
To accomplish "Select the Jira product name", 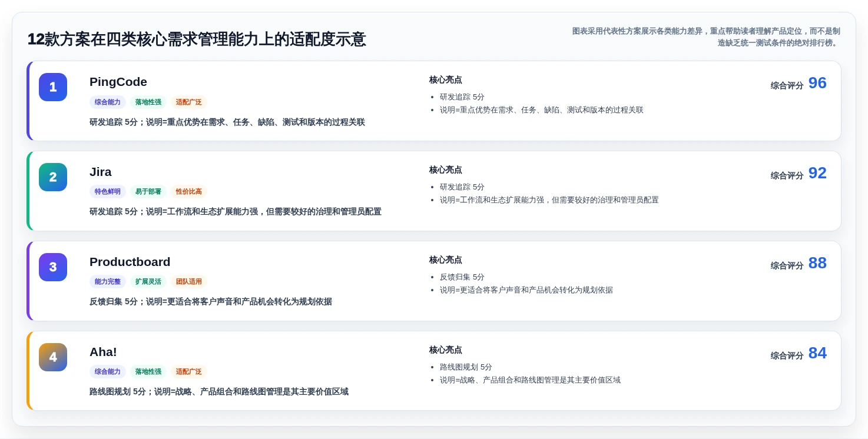I will (x=101, y=172).
